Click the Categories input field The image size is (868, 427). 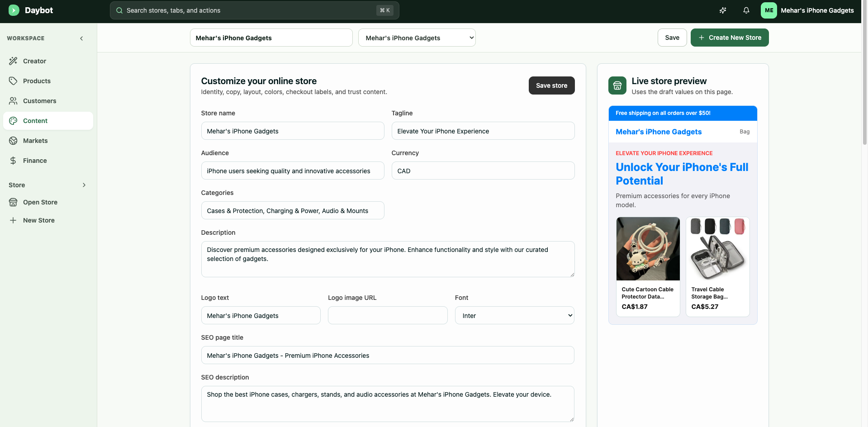293,210
